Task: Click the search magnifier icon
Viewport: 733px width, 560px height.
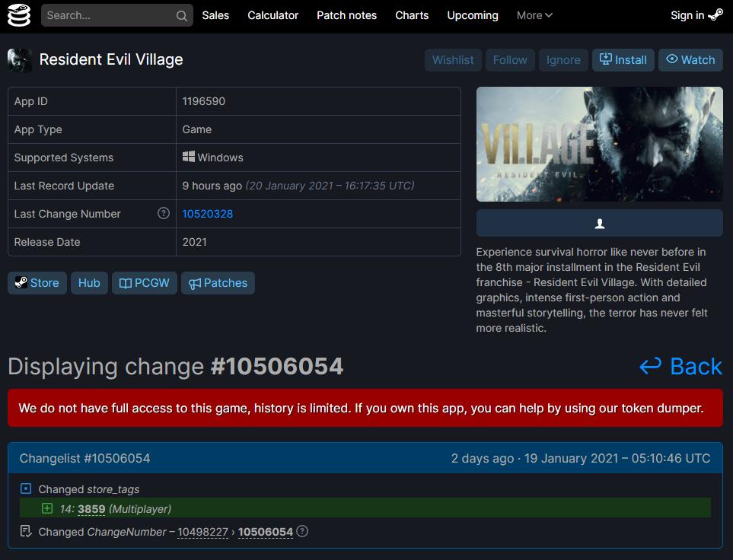Action: pos(181,16)
